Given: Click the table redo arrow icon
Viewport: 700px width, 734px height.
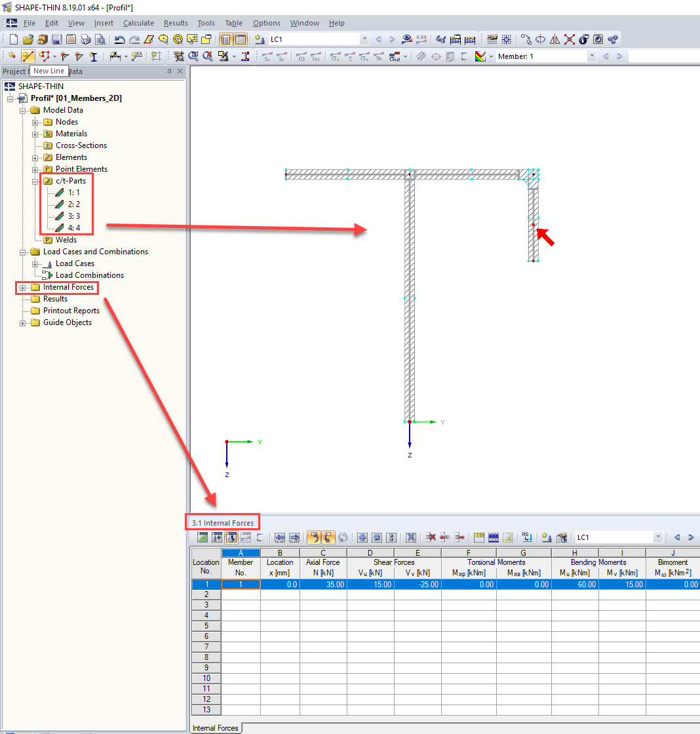Looking at the screenshot, I should pos(328,537).
